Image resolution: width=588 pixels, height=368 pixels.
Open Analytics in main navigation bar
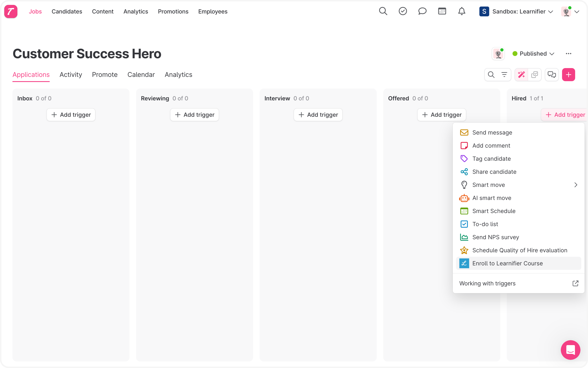coord(136,11)
